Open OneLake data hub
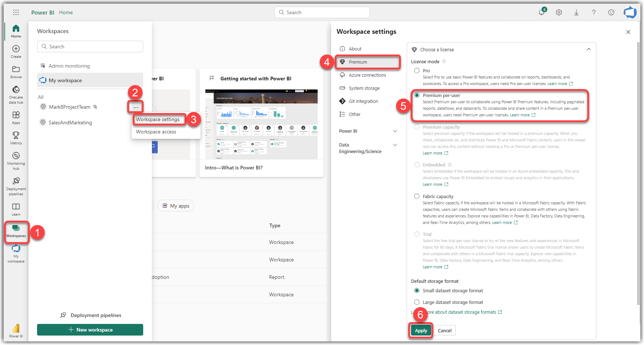The height and width of the screenshot is (345, 644). (x=16, y=95)
